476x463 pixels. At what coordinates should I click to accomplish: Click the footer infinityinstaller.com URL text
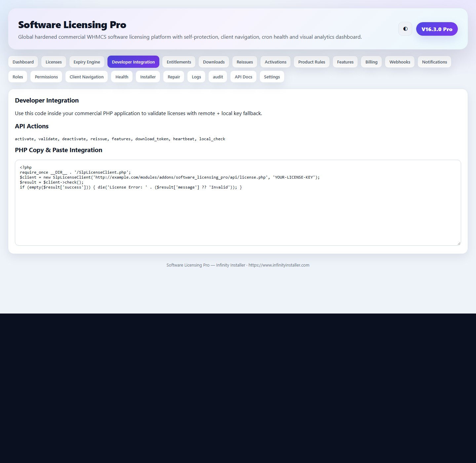click(x=279, y=265)
